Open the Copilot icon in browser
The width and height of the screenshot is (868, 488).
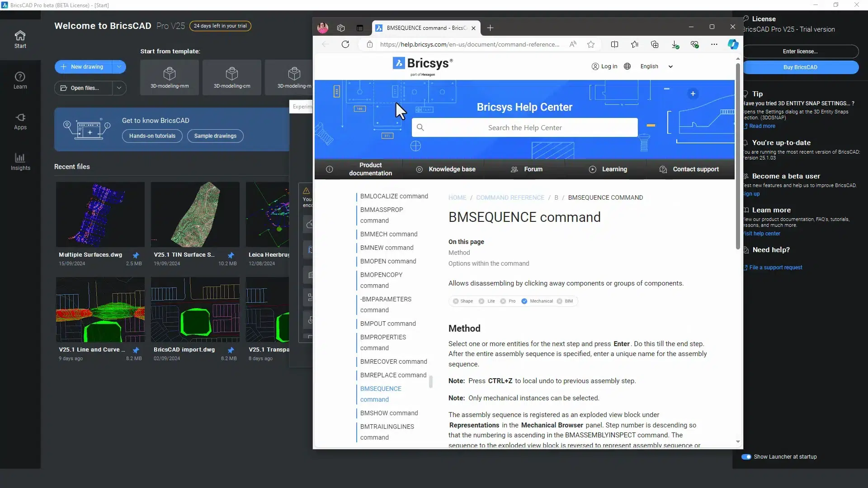pos(733,44)
